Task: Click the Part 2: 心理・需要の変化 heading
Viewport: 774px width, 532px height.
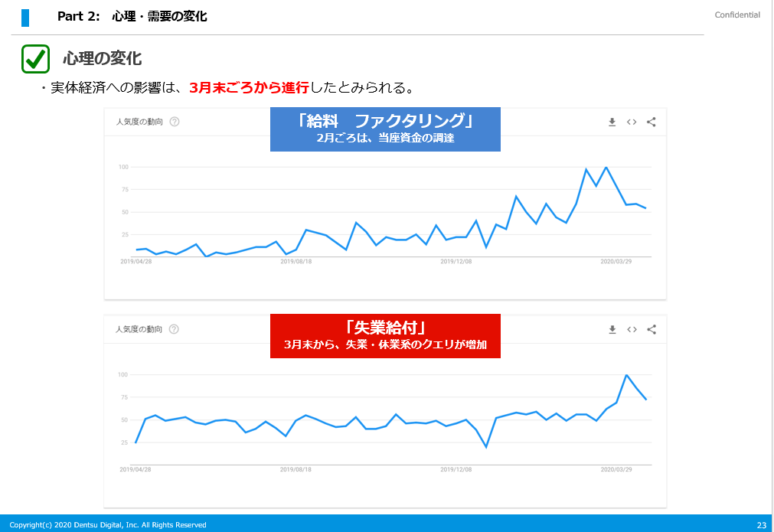Action: (x=132, y=16)
